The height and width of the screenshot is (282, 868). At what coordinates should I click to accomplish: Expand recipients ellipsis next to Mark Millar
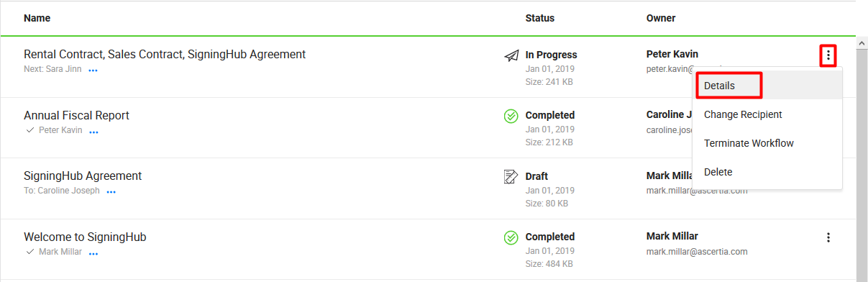tap(93, 253)
